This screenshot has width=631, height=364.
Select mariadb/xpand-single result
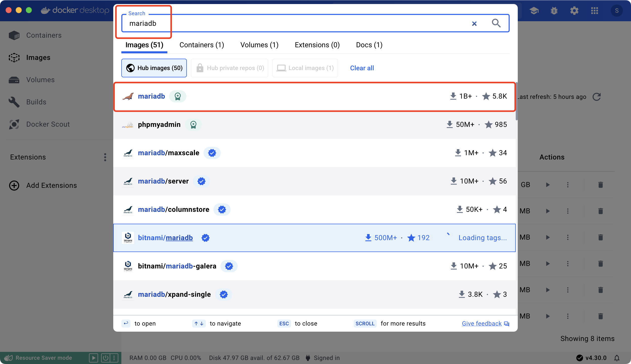pos(314,294)
